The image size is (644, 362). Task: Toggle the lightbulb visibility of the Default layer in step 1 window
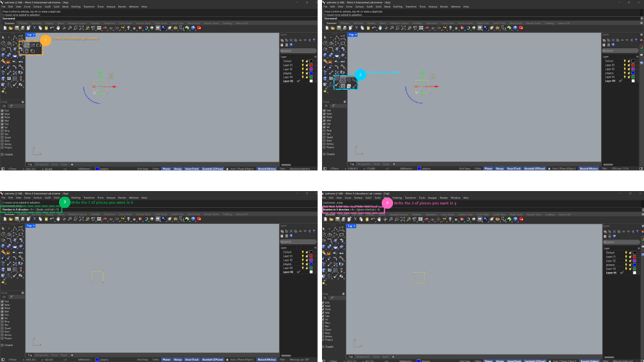[303, 61]
